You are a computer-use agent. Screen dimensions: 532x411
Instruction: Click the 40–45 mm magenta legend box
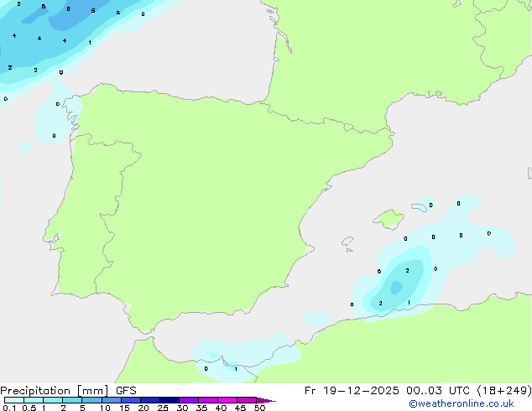[227, 400]
